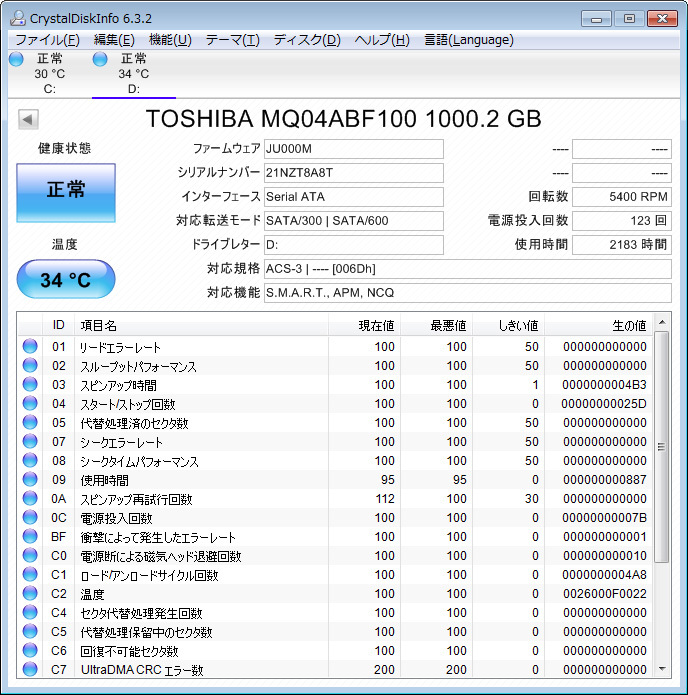Click the CrystalDiskInfo title bar icon
This screenshot has height=695, width=688.
[18, 18]
